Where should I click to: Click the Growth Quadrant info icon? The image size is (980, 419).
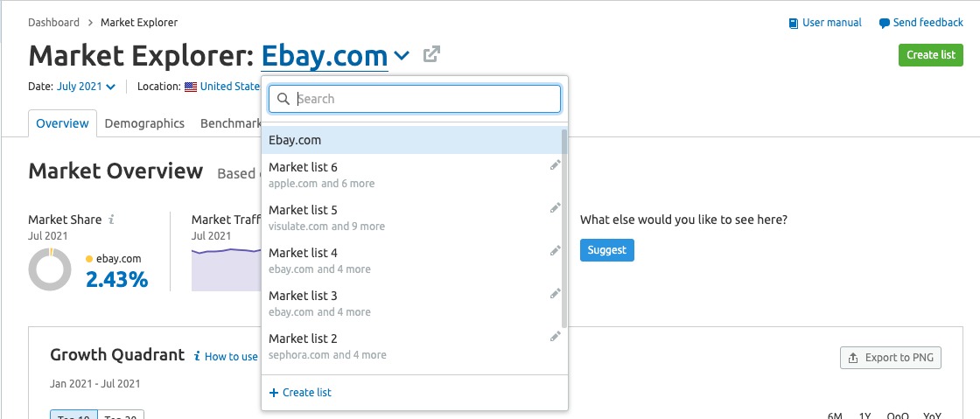point(197,356)
